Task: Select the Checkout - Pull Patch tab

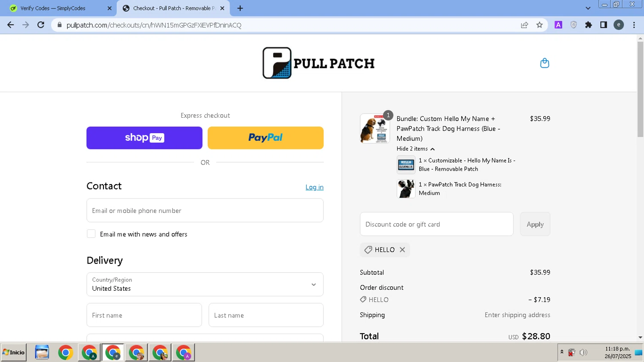Action: [x=173, y=8]
